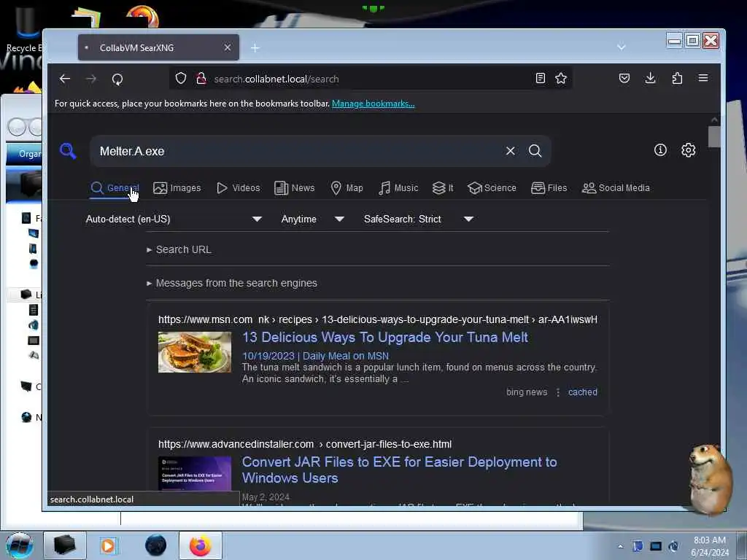Open the Windows Start button
The height and width of the screenshot is (560, 747).
20,545
